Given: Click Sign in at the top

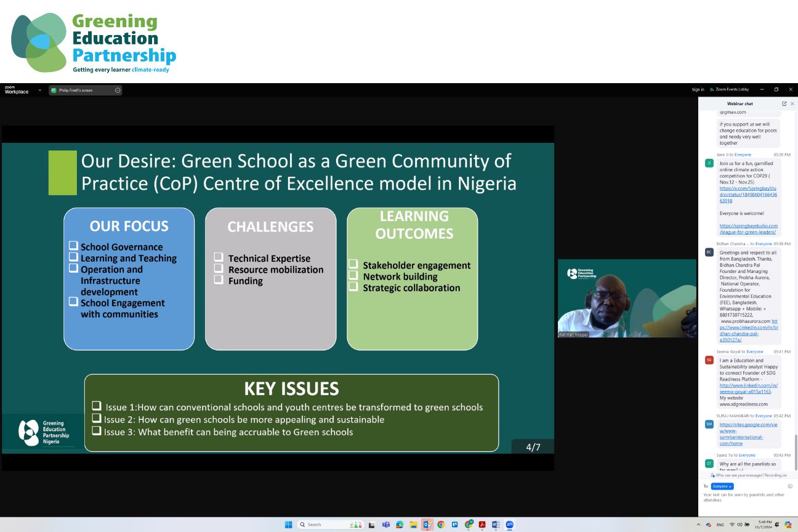Looking at the screenshot, I should click(698, 90).
